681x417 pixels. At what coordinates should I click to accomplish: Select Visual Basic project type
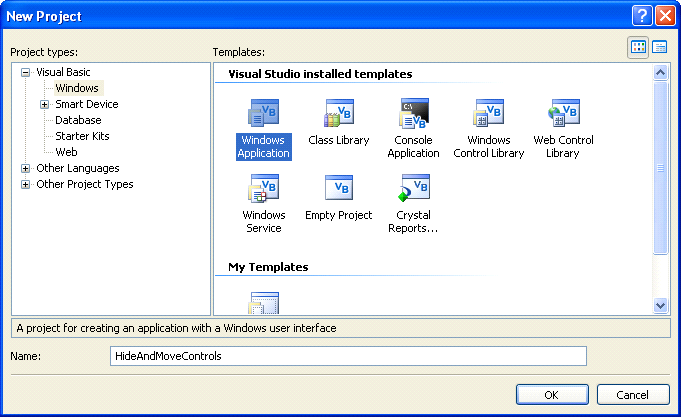tap(63, 72)
